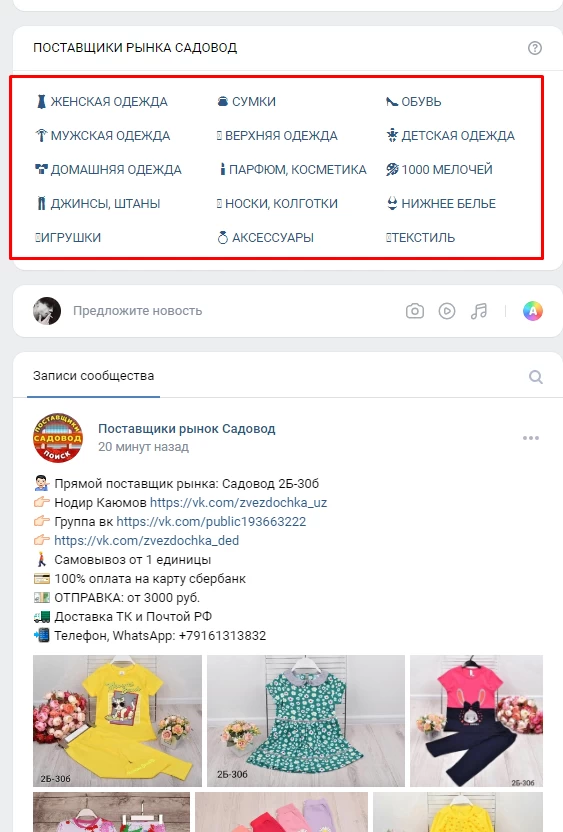Click the help question mark icon
Image resolution: width=563 pixels, height=832 pixels.
[x=535, y=48]
